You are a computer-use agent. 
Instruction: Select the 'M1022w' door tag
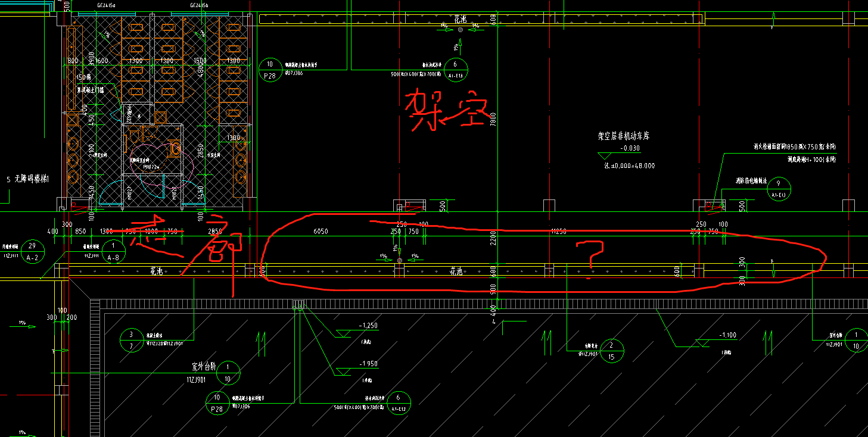(151, 167)
